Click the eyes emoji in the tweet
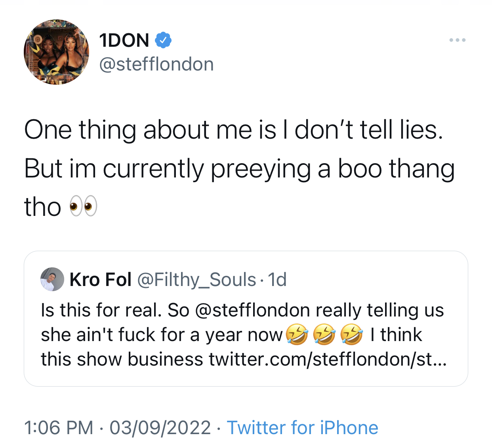Screen dimensions: 492x448 pos(83,206)
